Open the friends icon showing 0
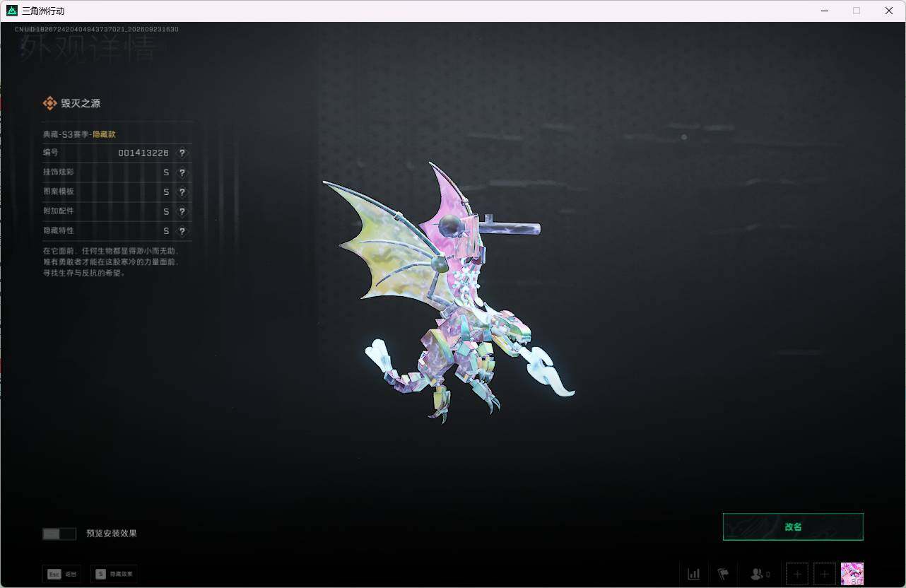The height and width of the screenshot is (588, 906). pos(760,574)
